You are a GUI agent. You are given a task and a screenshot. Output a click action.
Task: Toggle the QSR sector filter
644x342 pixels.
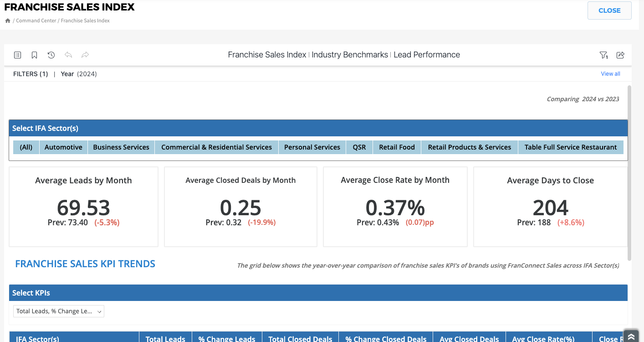pyautogui.click(x=359, y=147)
